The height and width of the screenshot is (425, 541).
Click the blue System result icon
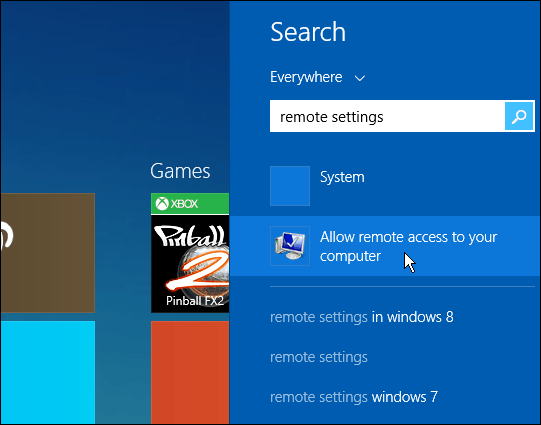click(x=290, y=186)
